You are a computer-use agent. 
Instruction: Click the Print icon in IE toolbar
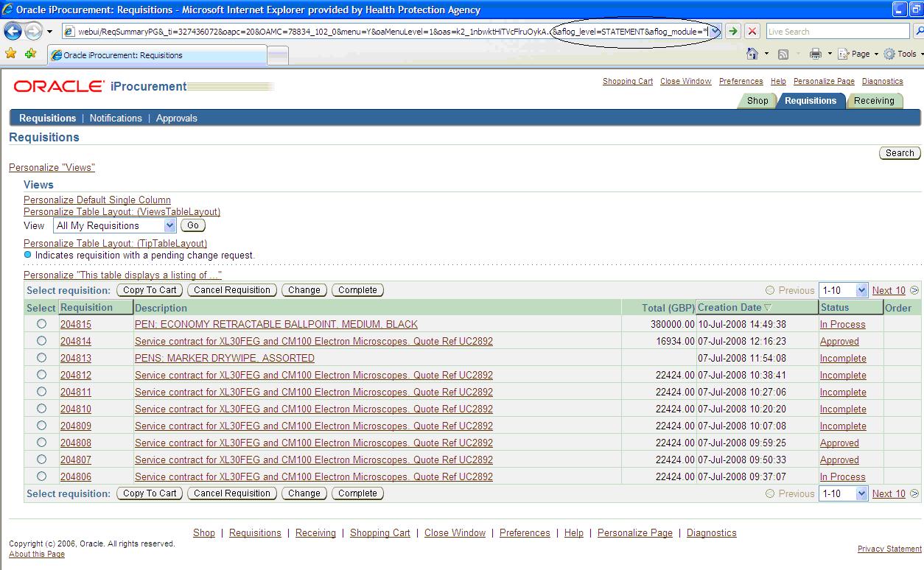815,54
